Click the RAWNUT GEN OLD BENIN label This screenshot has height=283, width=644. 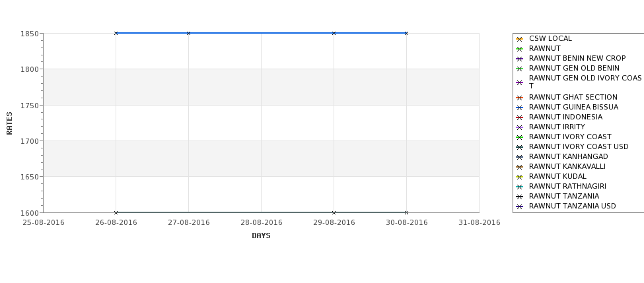(574, 68)
